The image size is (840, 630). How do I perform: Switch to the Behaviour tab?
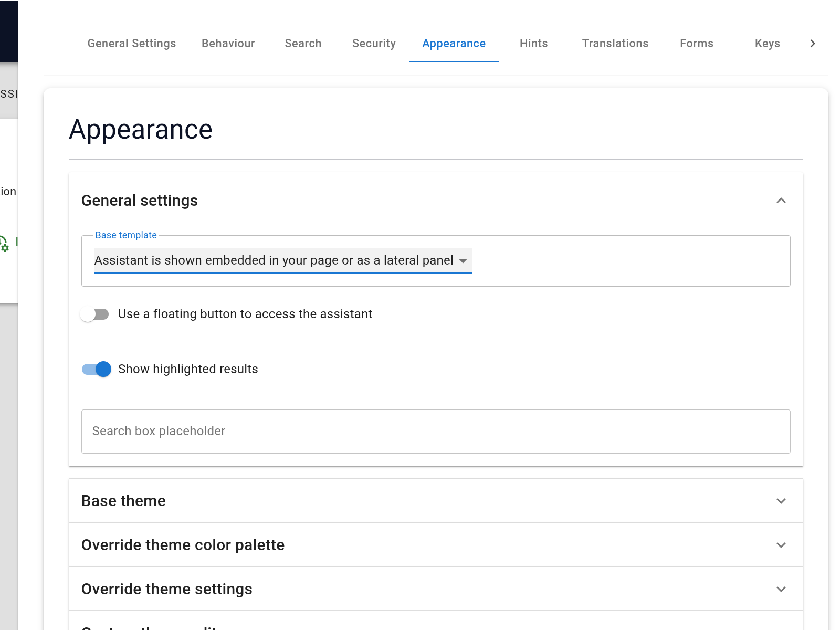pos(228,44)
